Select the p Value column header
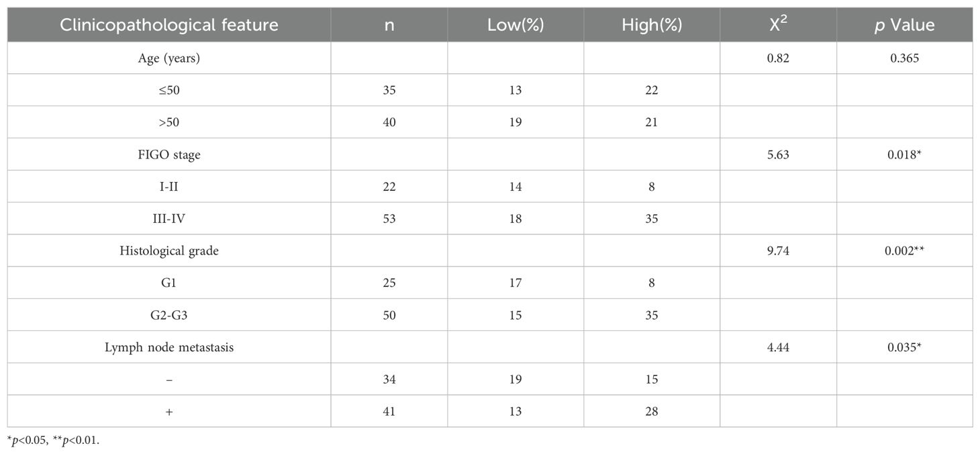The width and height of the screenshot is (980, 454). click(x=903, y=26)
